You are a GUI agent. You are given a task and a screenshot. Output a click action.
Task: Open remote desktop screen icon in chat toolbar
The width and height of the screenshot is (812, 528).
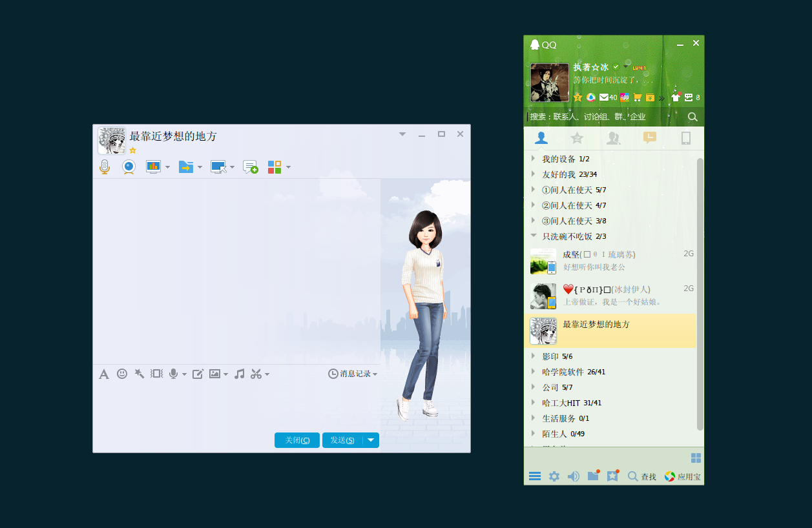[219, 167]
